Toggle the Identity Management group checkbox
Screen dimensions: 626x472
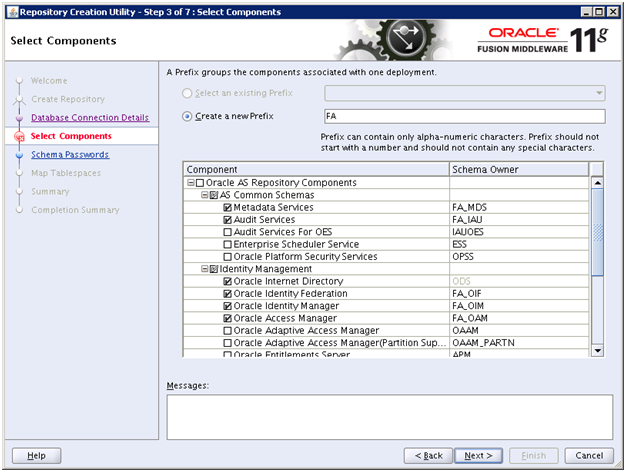[214, 269]
